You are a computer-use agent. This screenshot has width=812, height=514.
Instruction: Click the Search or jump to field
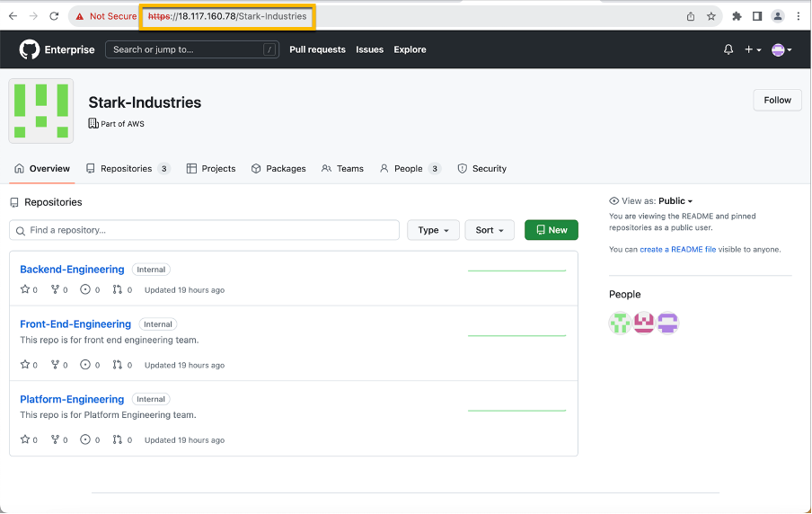click(192, 49)
